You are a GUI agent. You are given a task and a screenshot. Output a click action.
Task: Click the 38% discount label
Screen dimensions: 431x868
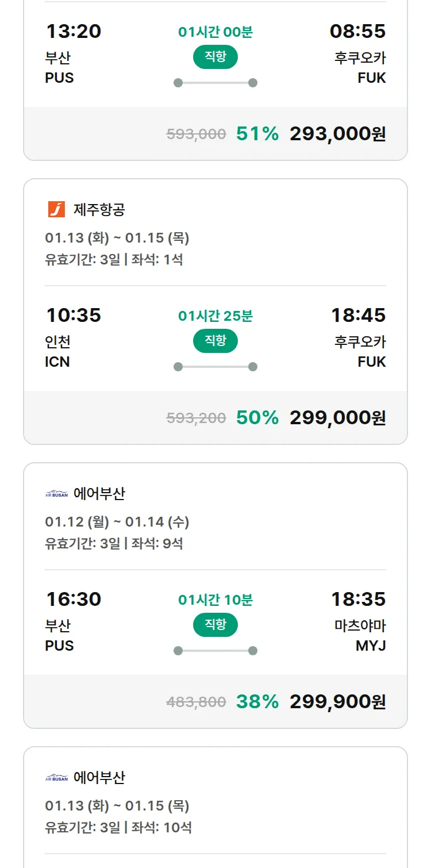tap(257, 702)
